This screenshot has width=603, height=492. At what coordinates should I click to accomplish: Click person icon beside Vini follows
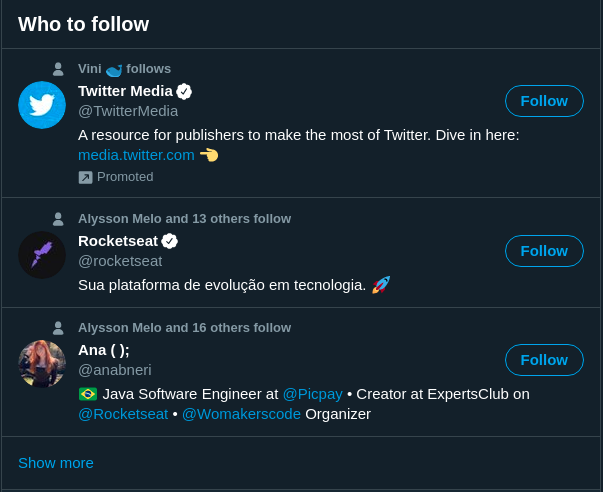click(x=58, y=69)
